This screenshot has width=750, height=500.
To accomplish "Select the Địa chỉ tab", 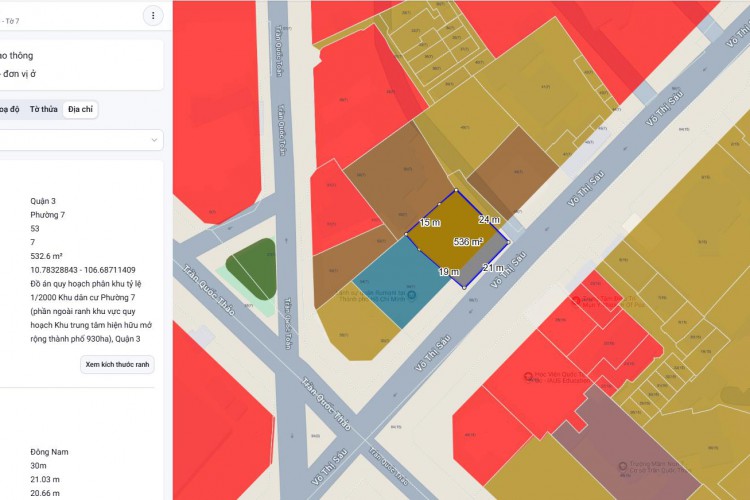I will (80, 109).
